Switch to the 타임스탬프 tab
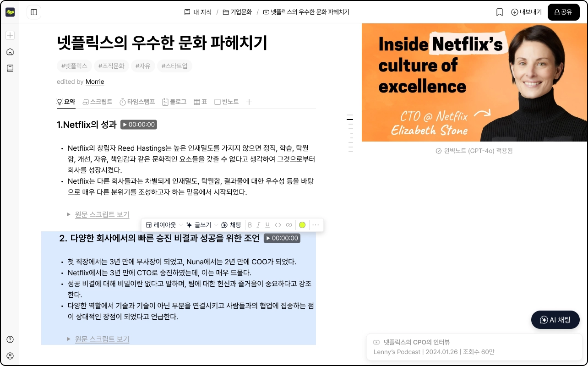 coord(137,102)
